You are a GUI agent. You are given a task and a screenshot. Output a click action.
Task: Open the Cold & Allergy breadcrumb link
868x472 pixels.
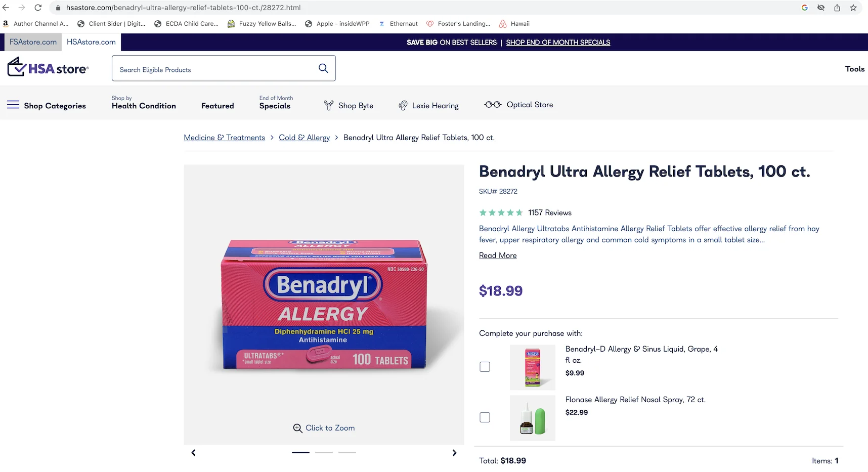(304, 138)
